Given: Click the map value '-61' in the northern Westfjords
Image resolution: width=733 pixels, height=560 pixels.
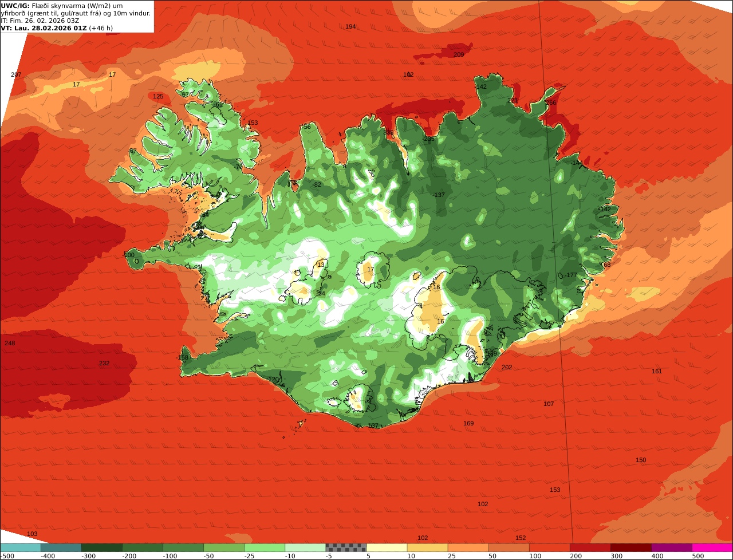Looking at the screenshot, I should tap(218, 105).
